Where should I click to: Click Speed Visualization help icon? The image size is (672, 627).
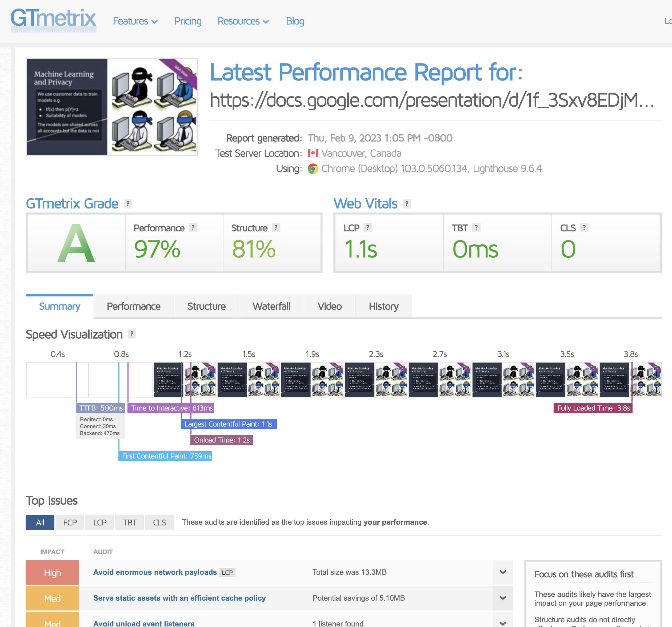coord(132,334)
